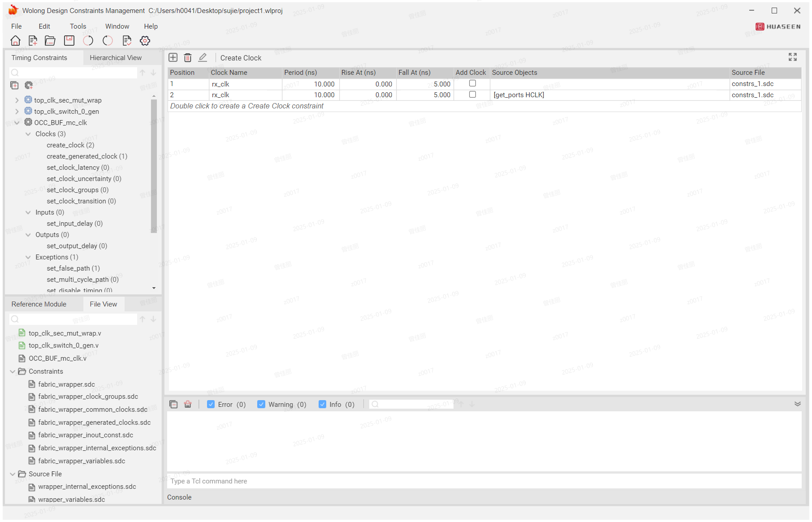This screenshot has height=522, width=812.
Task: Click the trash delete constraint icon
Action: pyautogui.click(x=188, y=57)
